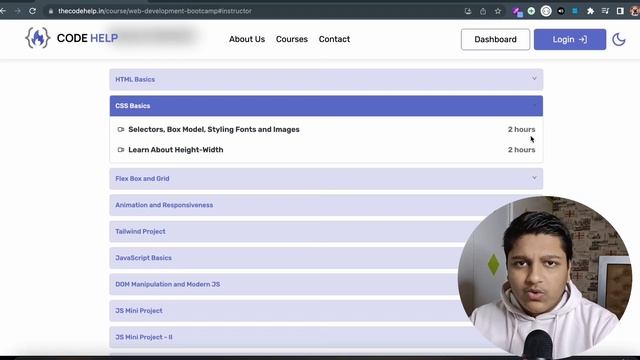Click the purple extension icon in toolbar
The height and width of the screenshot is (360, 640).
pyautogui.click(x=517, y=11)
